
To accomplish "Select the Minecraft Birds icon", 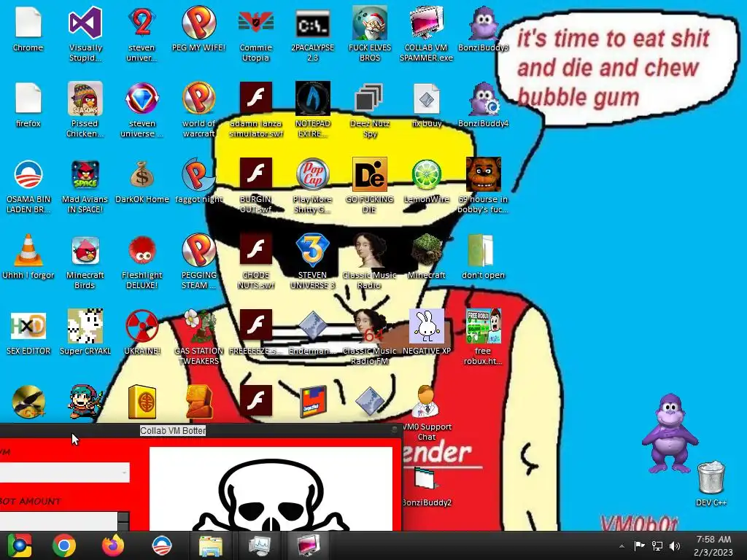I will pyautogui.click(x=85, y=262).
